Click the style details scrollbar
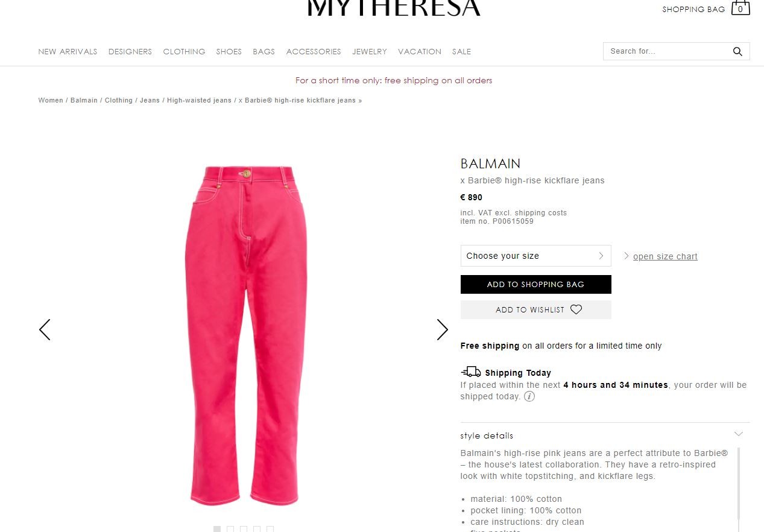 coord(739,484)
